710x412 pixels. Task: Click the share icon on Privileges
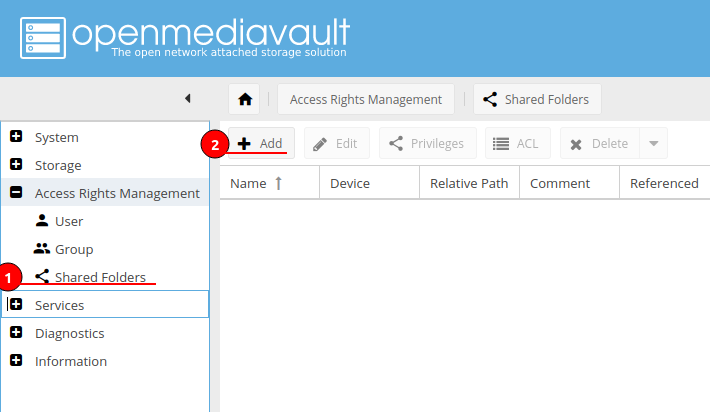[396, 144]
